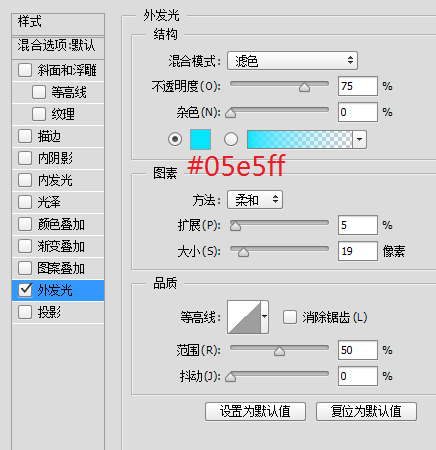Viewport: 436px width, 450px height.
Task: Tick the 渐变叠加 checkbox
Action: point(25,246)
